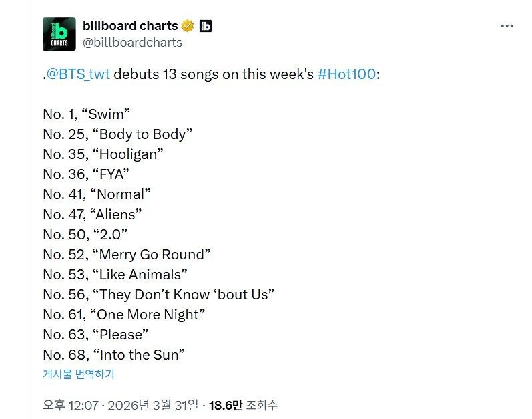
Task: Click 게시물 번역하기 to translate post
Action: pyautogui.click(x=79, y=374)
